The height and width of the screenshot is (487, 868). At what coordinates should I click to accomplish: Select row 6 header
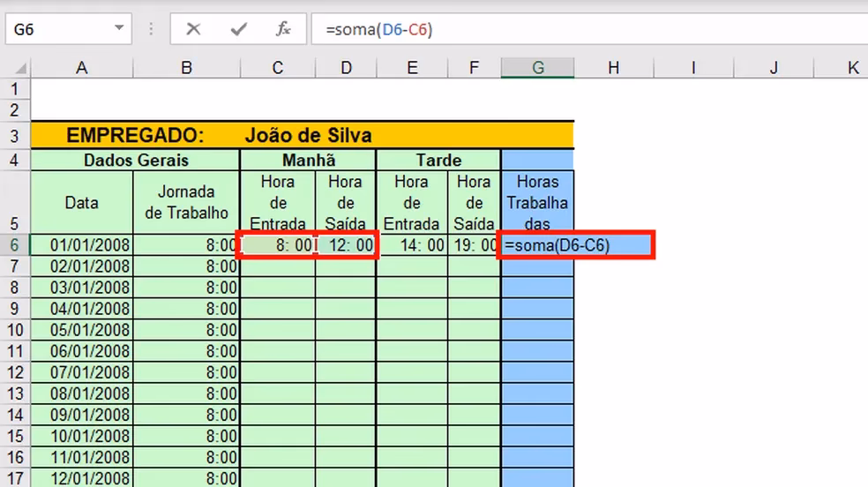pyautogui.click(x=15, y=244)
